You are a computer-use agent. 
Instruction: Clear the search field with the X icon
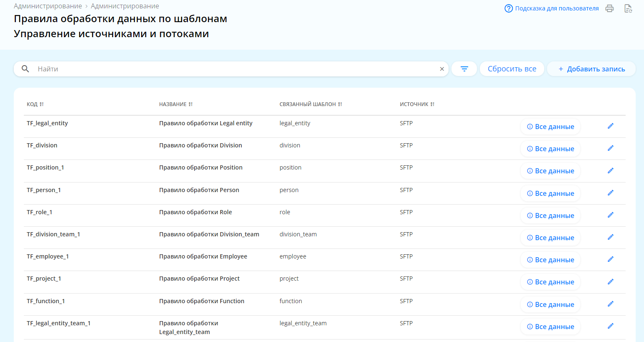point(442,69)
